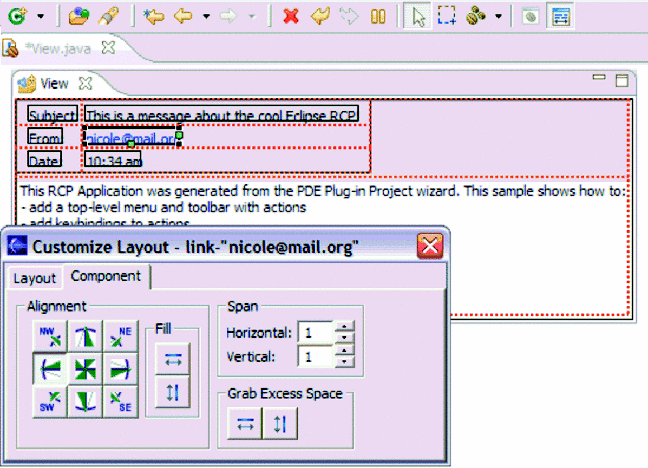Viewport: 648px width, 468px height.
Task: Toggle vertical Grab Excess Space
Action: point(279,424)
